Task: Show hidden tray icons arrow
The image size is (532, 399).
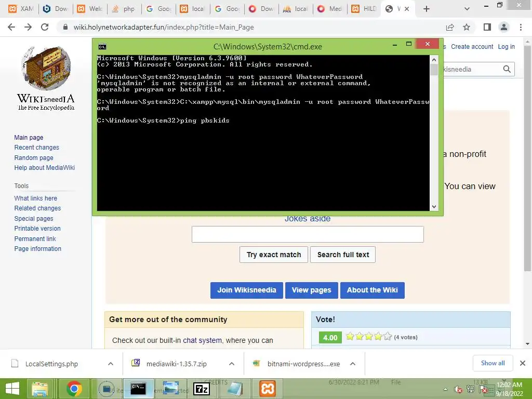Action: click(445, 390)
